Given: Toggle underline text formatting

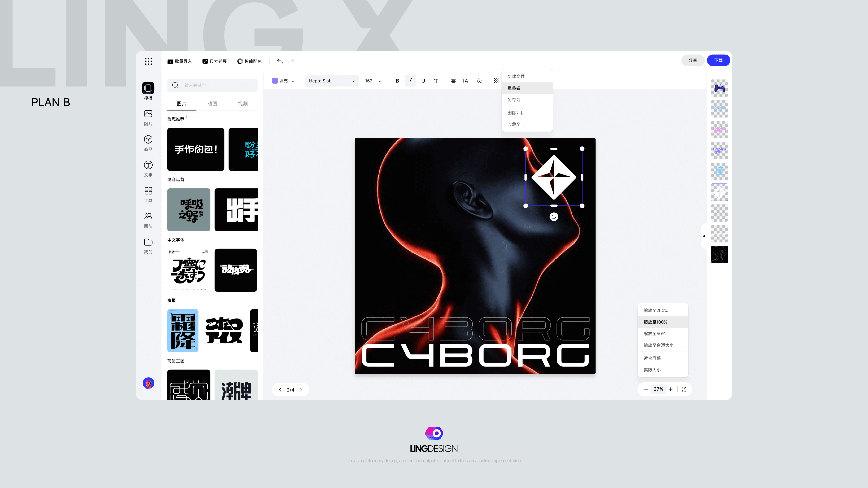Looking at the screenshot, I should click(x=423, y=81).
